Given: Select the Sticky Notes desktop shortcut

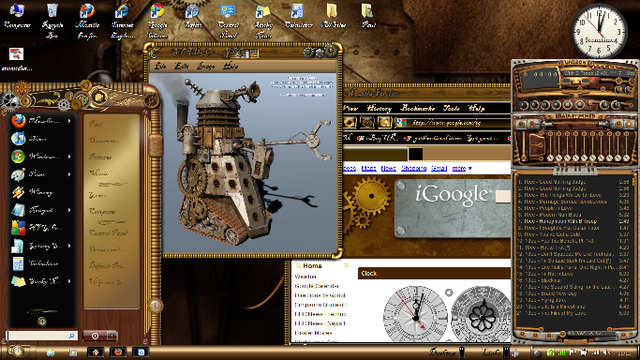Looking at the screenshot, I should click(x=263, y=20).
